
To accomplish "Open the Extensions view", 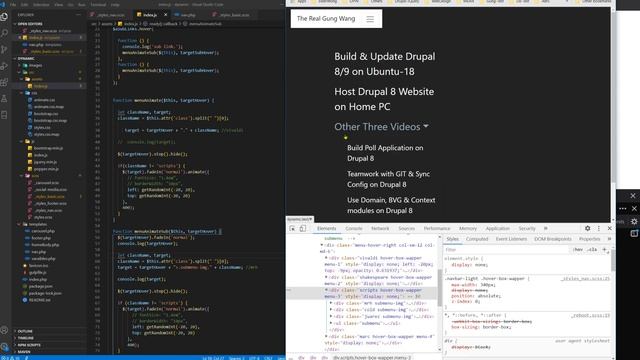I will pos(4,82).
